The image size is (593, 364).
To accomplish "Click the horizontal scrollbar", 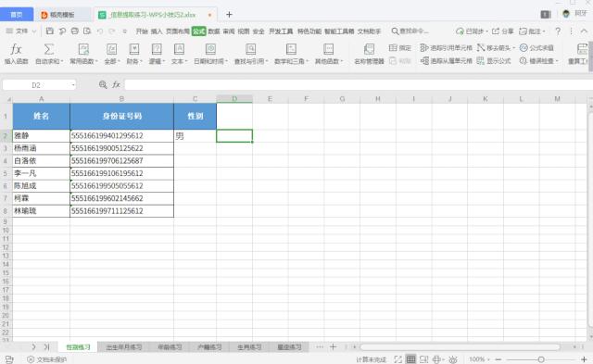I will [460, 346].
